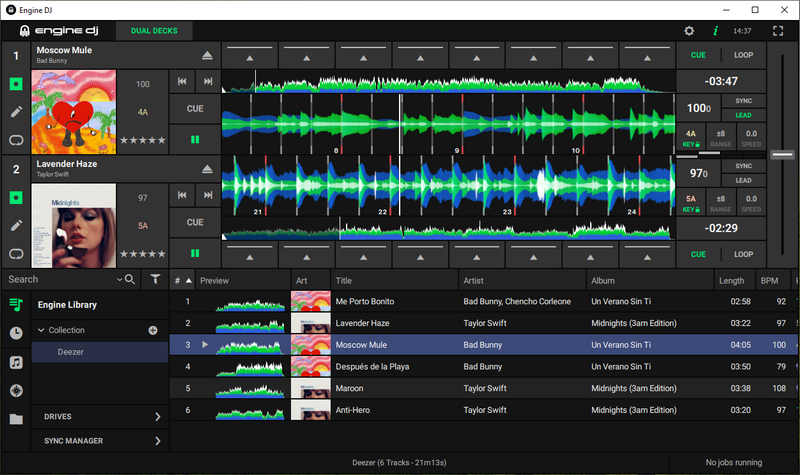The height and width of the screenshot is (475, 800).
Task: Trigger first hot cue pad on deck 2
Action: pyautogui.click(x=249, y=254)
